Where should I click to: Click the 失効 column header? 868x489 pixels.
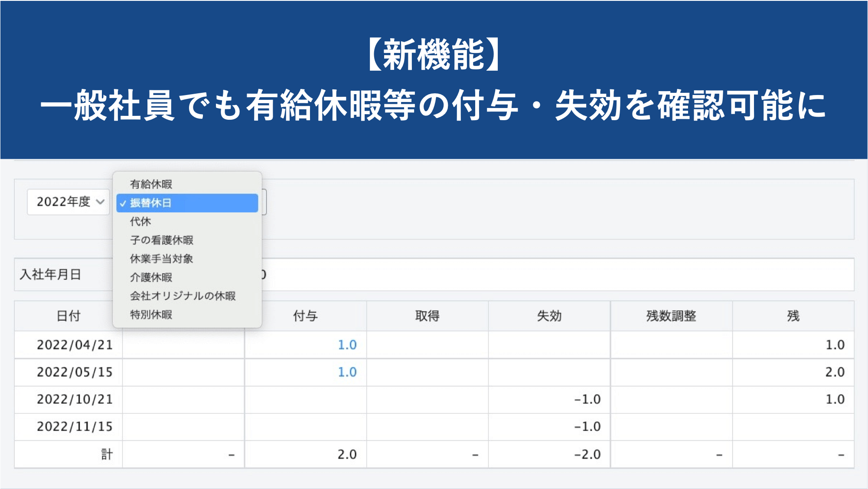click(x=549, y=316)
